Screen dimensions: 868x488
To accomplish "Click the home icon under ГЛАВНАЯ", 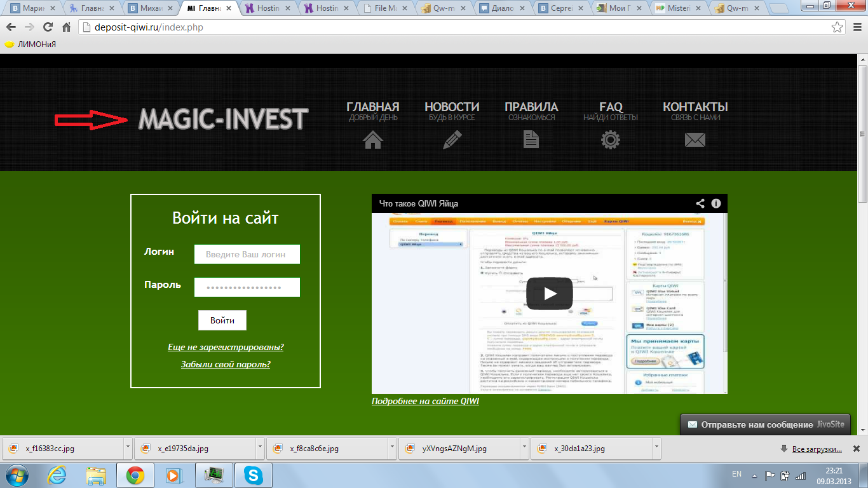I will coord(373,140).
